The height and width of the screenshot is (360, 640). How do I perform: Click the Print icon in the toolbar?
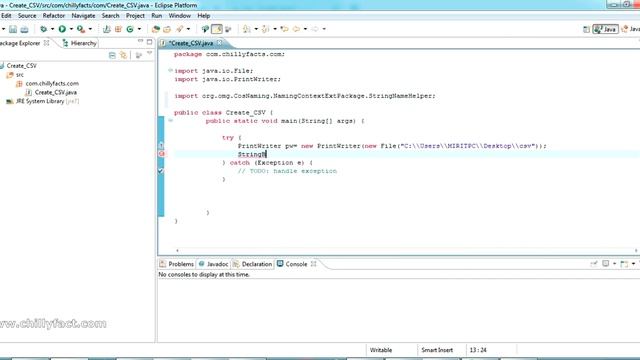[24, 29]
